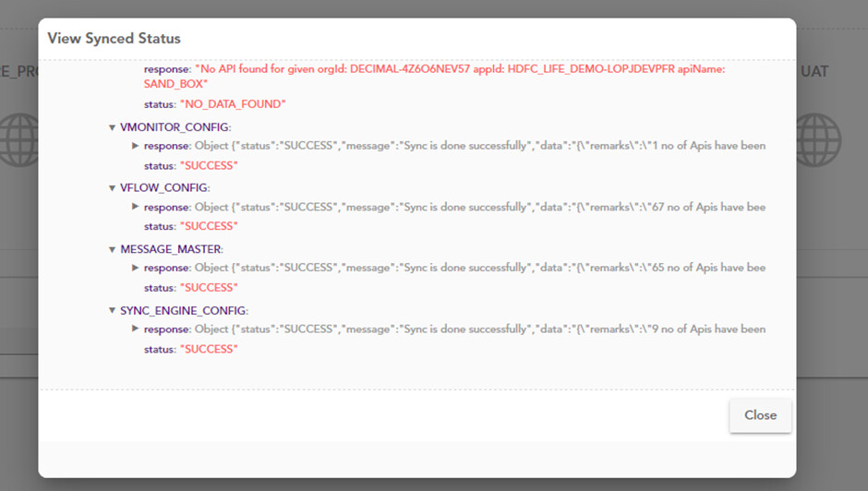Collapse the MESSAGE_MASTER tree node arrow

coord(113,250)
